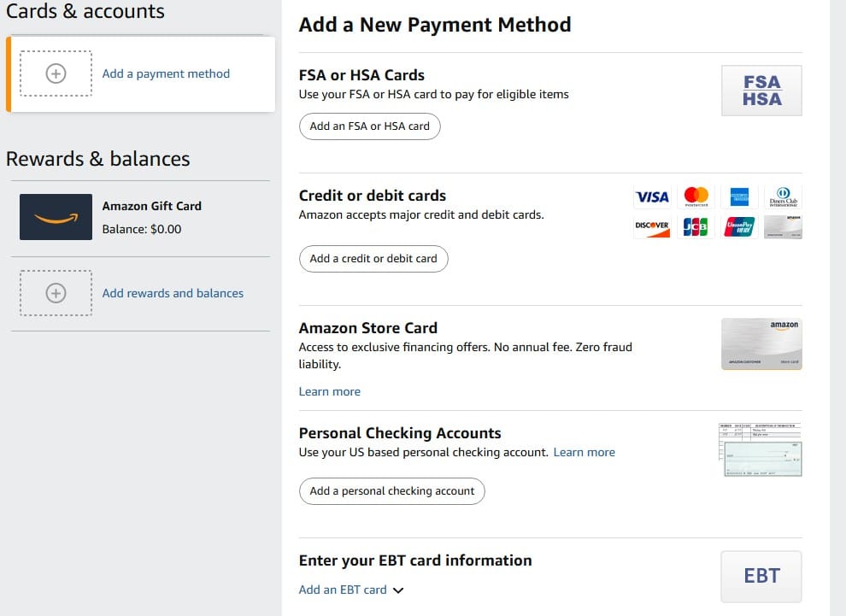This screenshot has height=616, width=846.
Task: Click the plus icon for adding payment method
Action: tap(56, 74)
